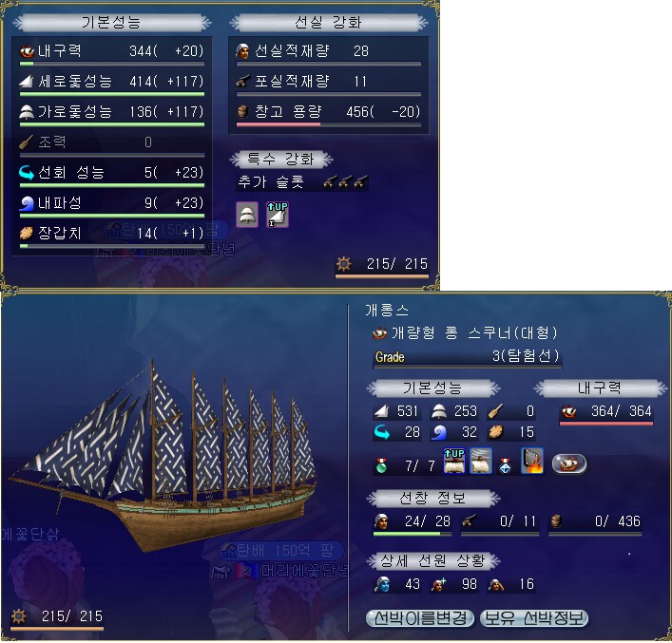Click the 상세 선원 상황 section header
The width and height of the screenshot is (672, 643).
point(432,560)
